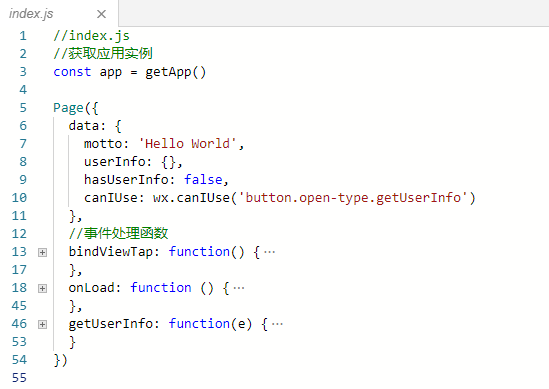Click line number 46 in the gutter

click(19, 324)
